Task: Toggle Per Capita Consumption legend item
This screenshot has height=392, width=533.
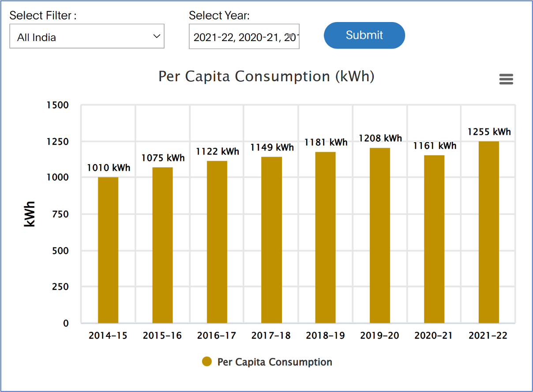Action: click(274, 362)
